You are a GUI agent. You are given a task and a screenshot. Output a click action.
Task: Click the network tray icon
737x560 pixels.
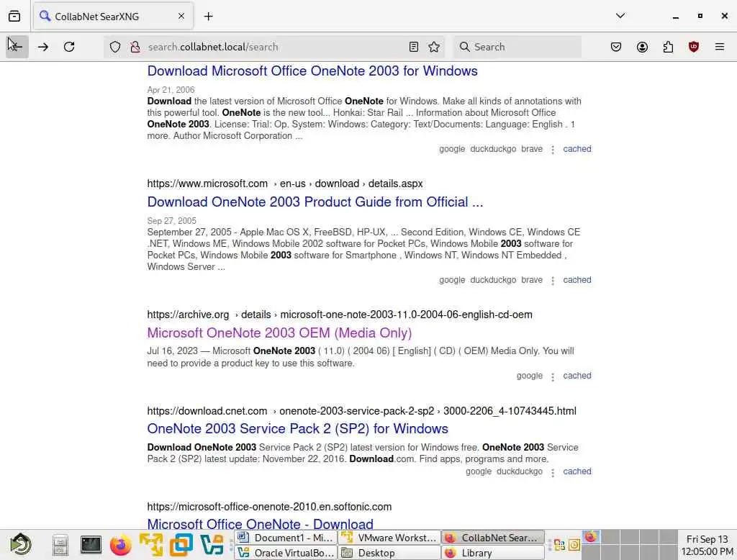[559, 545]
